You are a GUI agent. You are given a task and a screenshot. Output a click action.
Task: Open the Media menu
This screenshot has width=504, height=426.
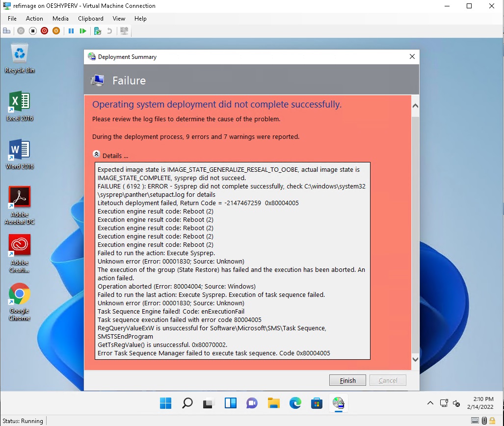60,19
